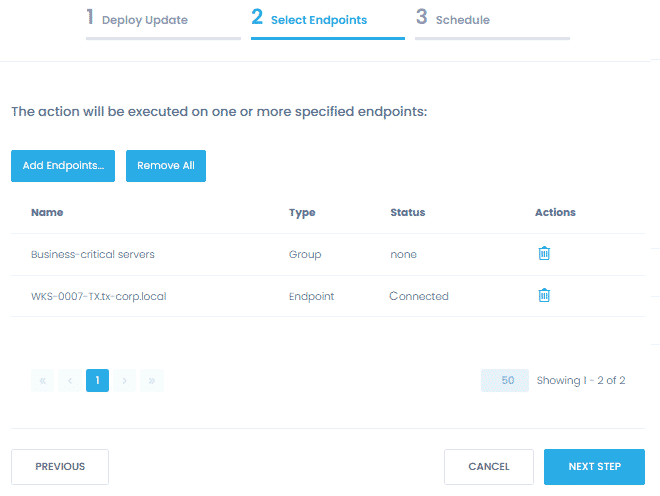Click the Group type cell
The image size is (660, 496).
(305, 254)
